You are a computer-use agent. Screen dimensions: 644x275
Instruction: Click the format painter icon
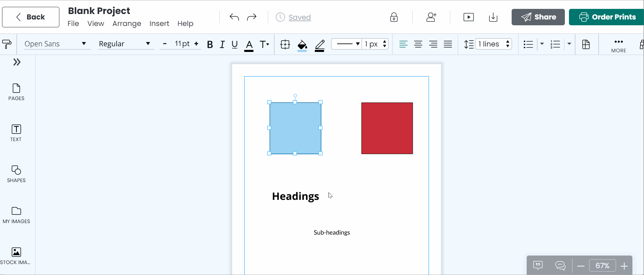click(7, 44)
